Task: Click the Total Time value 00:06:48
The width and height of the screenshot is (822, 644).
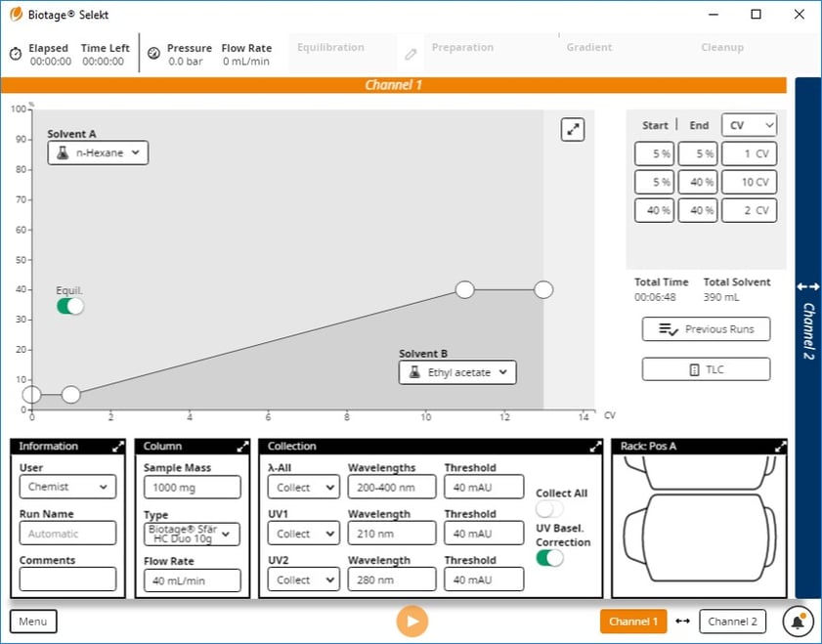Action: [x=655, y=298]
